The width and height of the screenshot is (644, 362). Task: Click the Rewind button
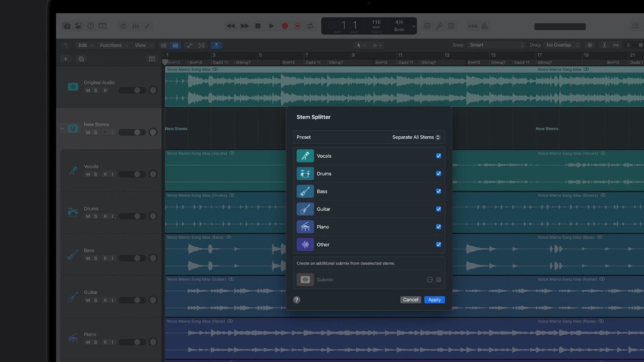(x=231, y=26)
